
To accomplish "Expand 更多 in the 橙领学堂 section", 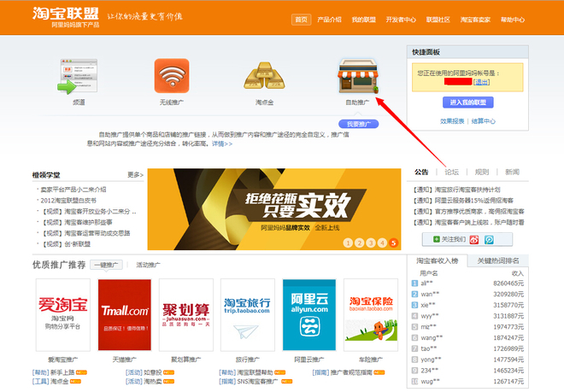I will coord(134,174).
